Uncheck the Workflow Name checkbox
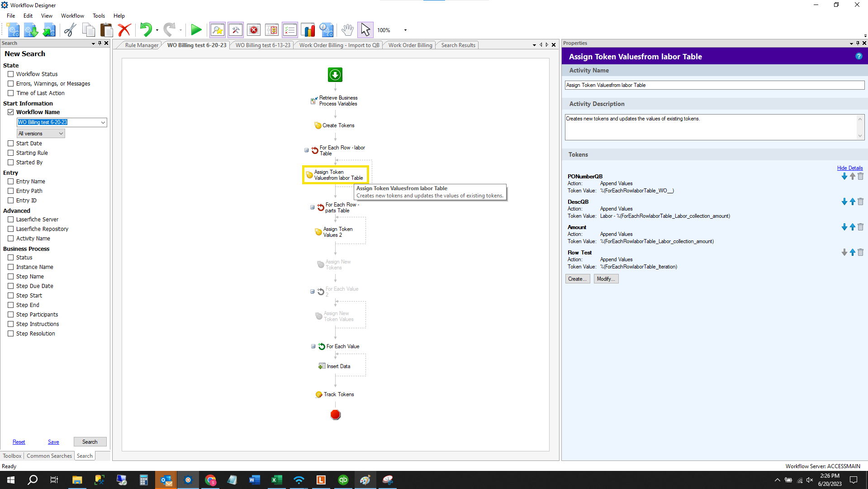This screenshot has width=868, height=489. (x=11, y=112)
